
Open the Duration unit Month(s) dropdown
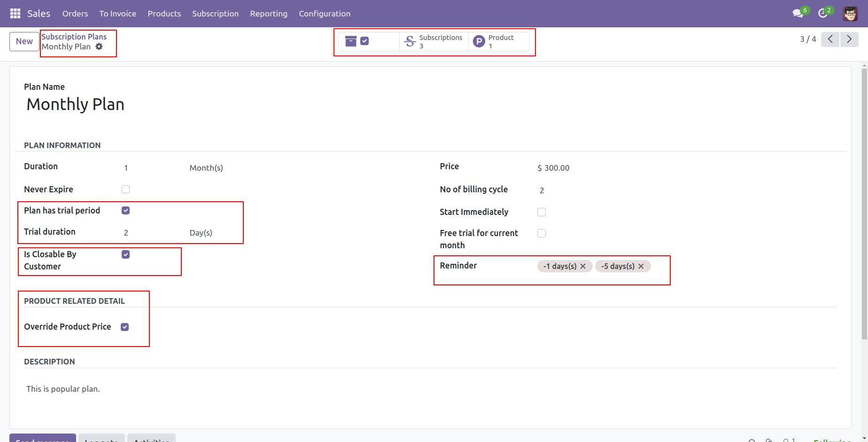206,168
